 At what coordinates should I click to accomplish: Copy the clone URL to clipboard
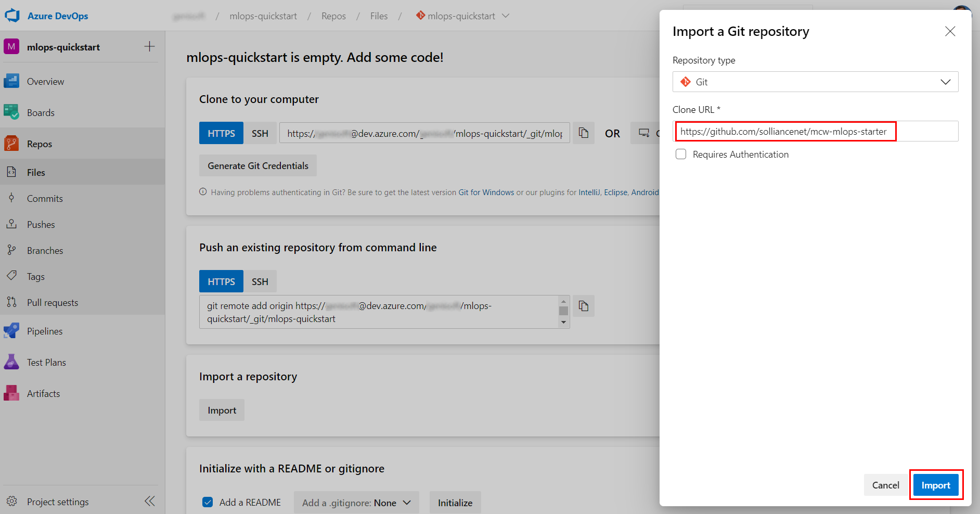584,133
